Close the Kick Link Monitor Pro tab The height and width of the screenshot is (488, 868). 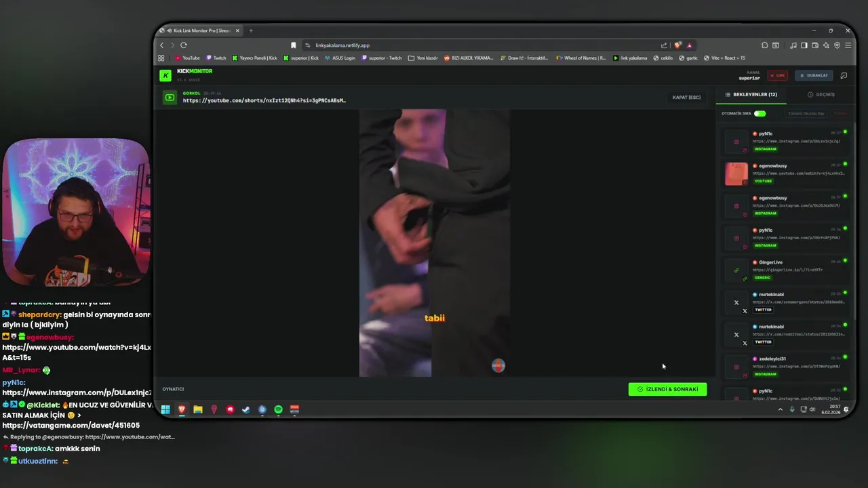point(237,30)
